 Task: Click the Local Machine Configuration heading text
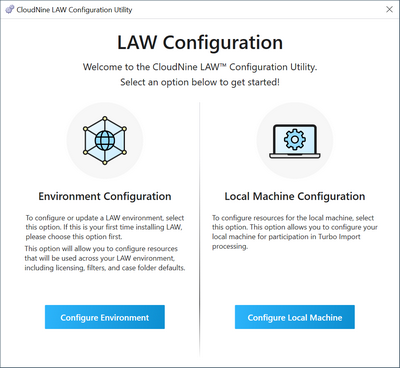(x=295, y=196)
